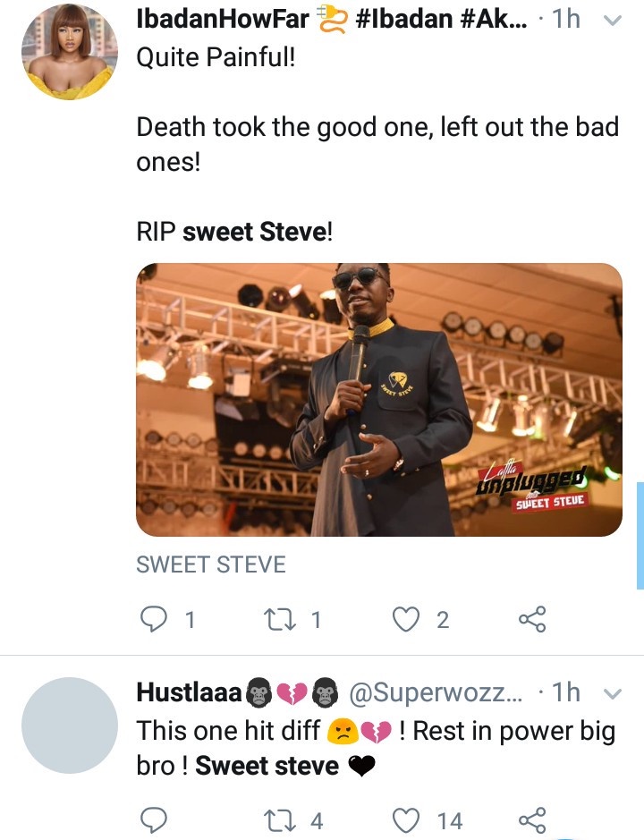Open the #Ibadan hashtag
This screenshot has width=644, height=840.
tap(407, 20)
